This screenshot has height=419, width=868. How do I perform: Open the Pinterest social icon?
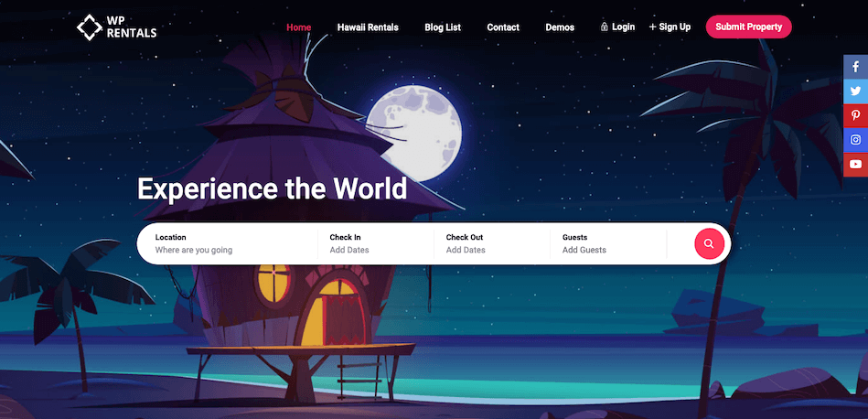855,116
